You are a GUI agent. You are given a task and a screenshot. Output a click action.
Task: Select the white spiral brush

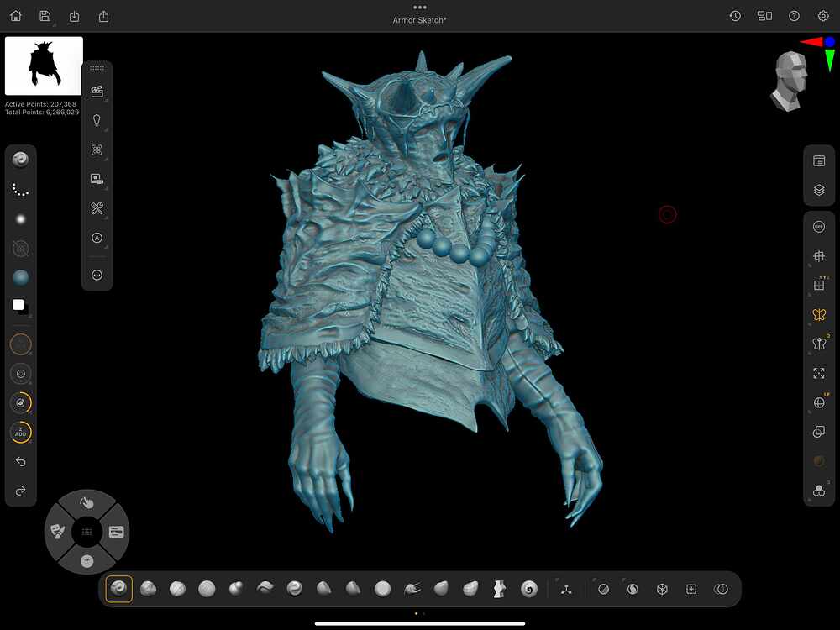tap(528, 590)
